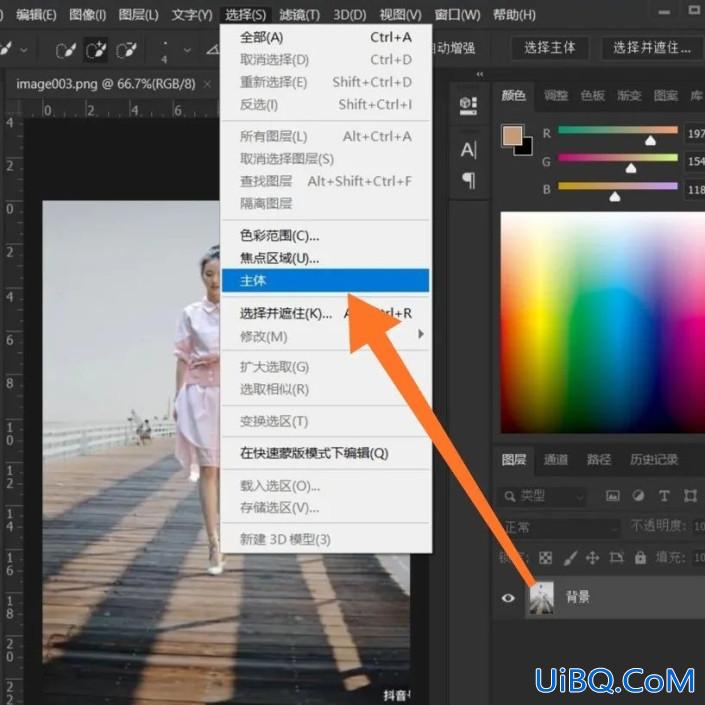705x705 pixels.
Task: Click the foreground color swatch
Action: (513, 135)
